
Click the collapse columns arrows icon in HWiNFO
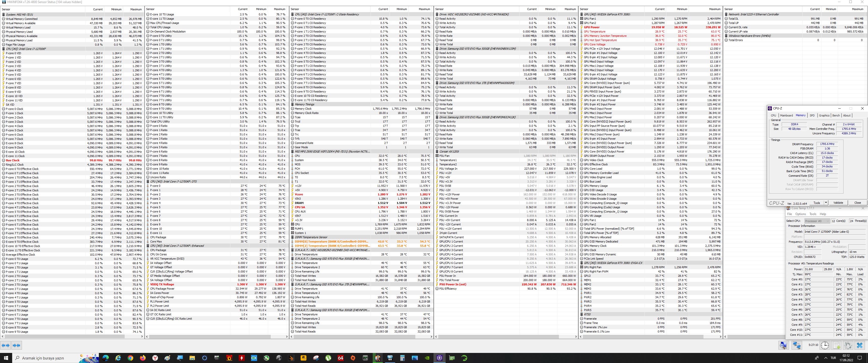pyautogui.click(x=16, y=345)
